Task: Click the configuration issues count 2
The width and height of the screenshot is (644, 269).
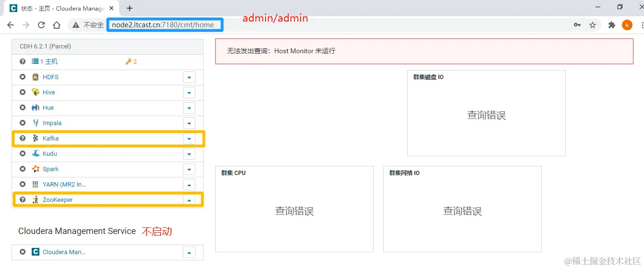Action: tap(135, 61)
